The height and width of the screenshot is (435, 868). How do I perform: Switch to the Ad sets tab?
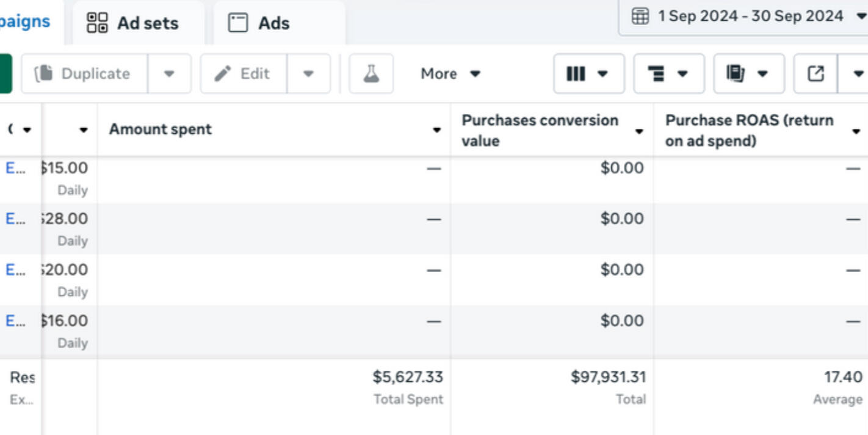(138, 23)
